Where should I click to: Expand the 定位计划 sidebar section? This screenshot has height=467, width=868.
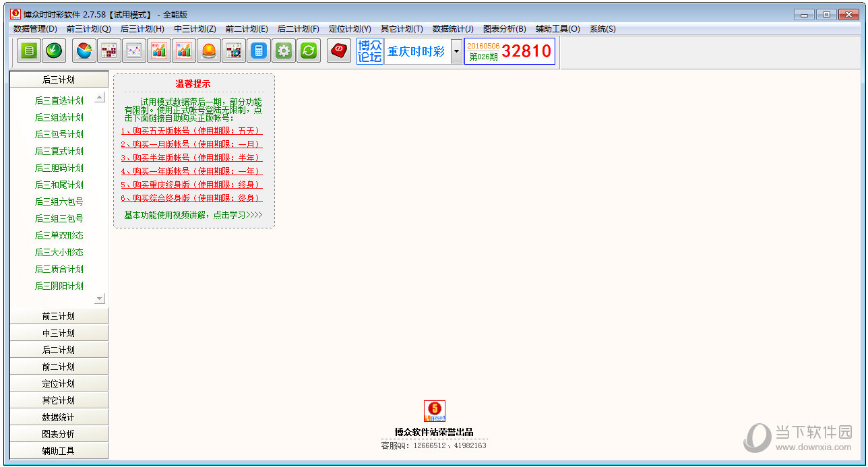[x=59, y=383]
